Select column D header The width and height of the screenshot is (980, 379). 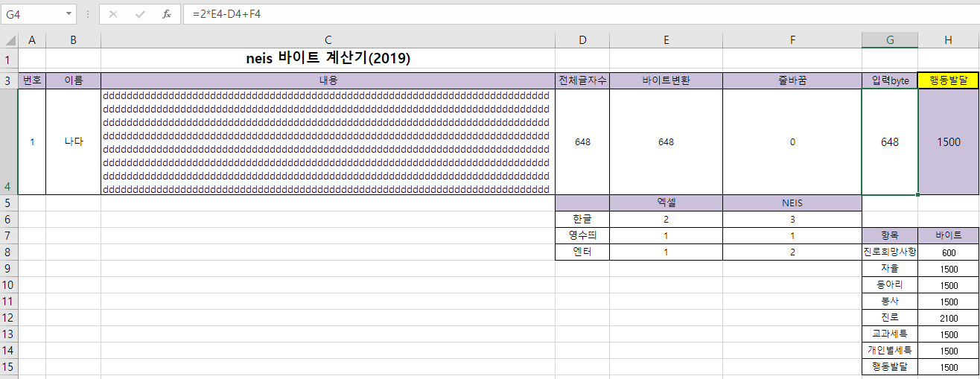pyautogui.click(x=582, y=40)
